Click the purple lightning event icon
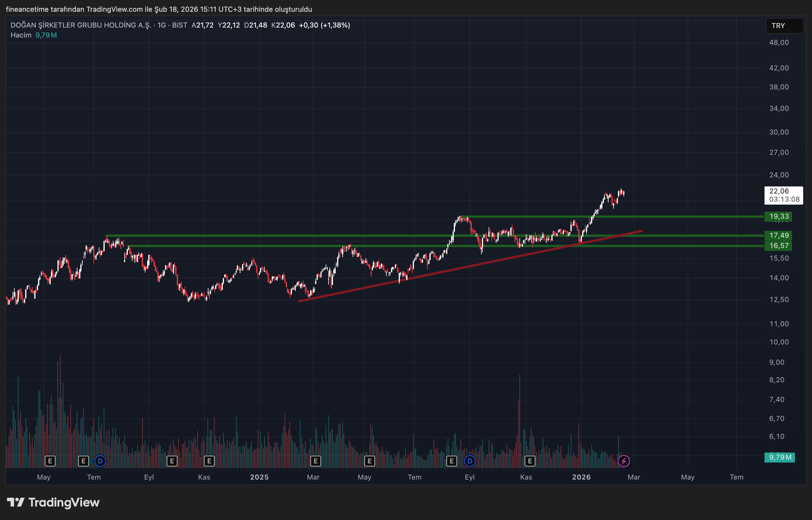Screen dimensions: 812x520 tap(623, 461)
